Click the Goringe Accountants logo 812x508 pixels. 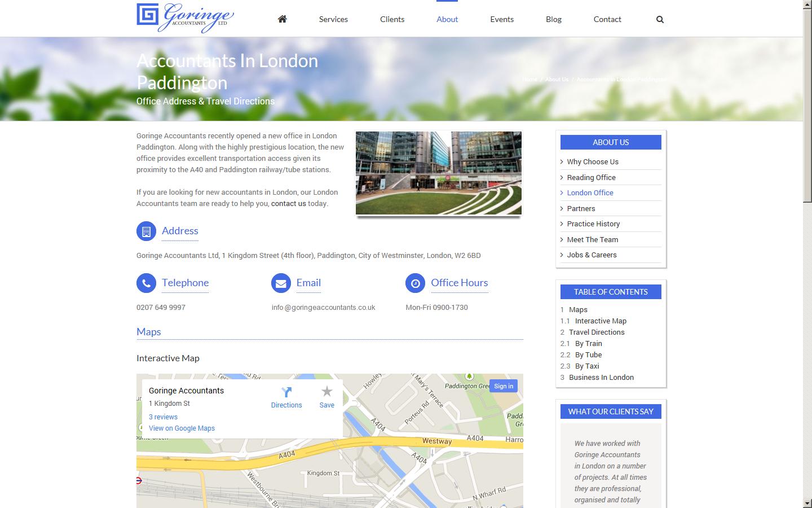click(x=186, y=17)
